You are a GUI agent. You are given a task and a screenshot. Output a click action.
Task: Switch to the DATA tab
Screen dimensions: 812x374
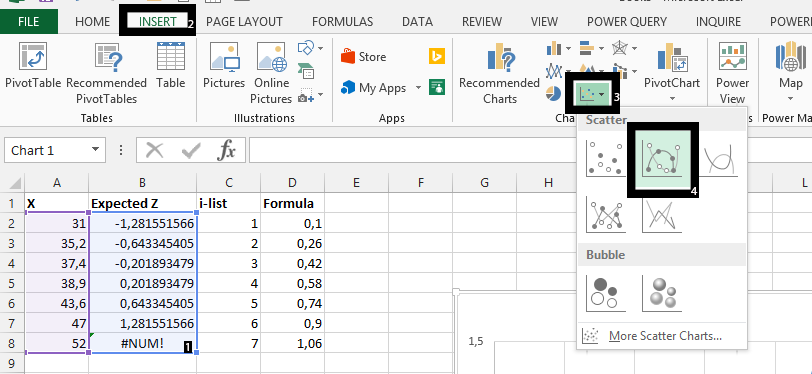click(x=417, y=22)
